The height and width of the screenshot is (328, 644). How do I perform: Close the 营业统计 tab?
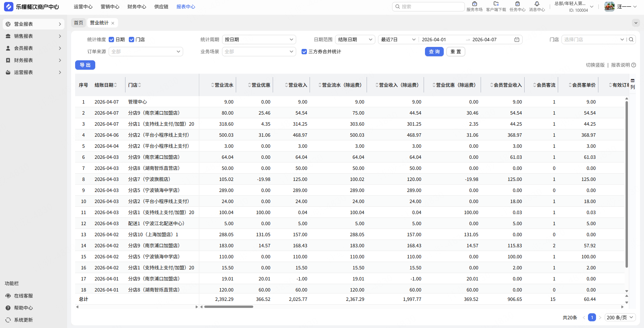pos(113,23)
